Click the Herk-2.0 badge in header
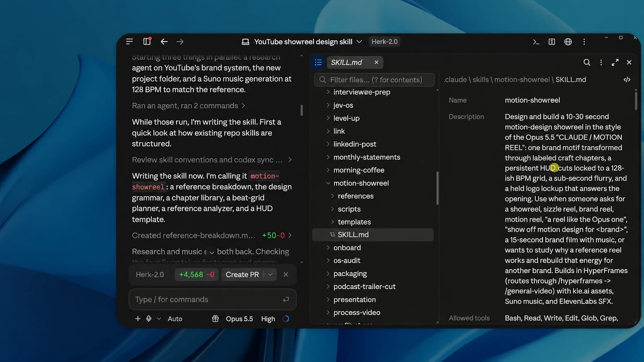Screen dimensions: 644x362 pos(384,42)
